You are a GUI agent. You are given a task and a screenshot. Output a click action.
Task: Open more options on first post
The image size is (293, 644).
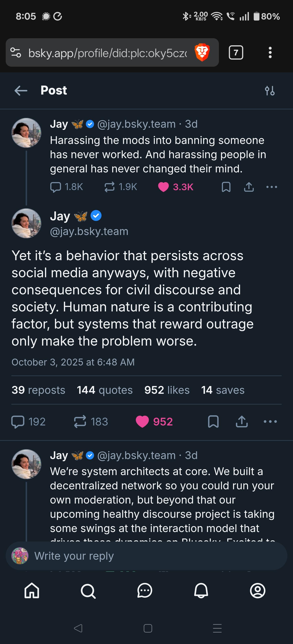[272, 187]
